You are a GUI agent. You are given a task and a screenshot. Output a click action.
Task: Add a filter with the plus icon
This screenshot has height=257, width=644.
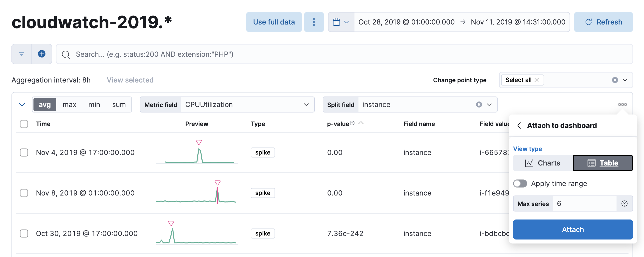point(42,54)
